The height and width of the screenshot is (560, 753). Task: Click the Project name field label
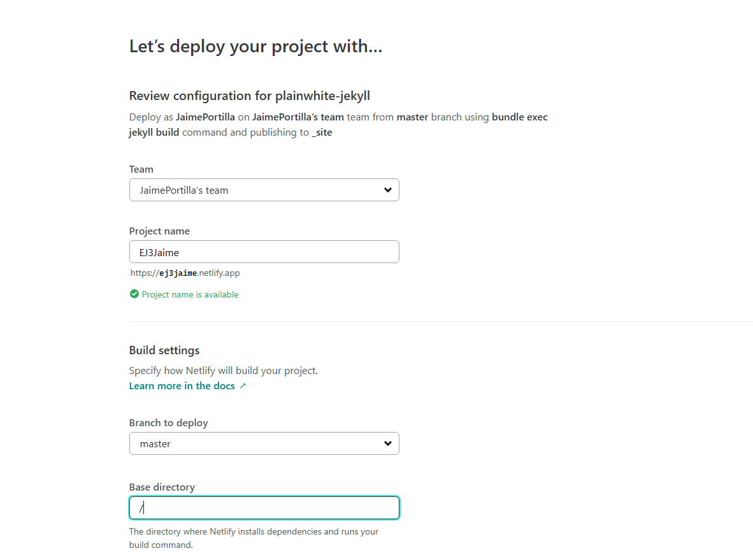[x=159, y=231]
